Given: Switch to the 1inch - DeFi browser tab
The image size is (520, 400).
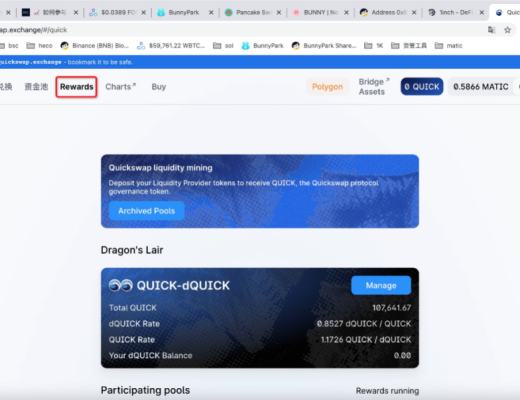Looking at the screenshot, I should [x=455, y=12].
